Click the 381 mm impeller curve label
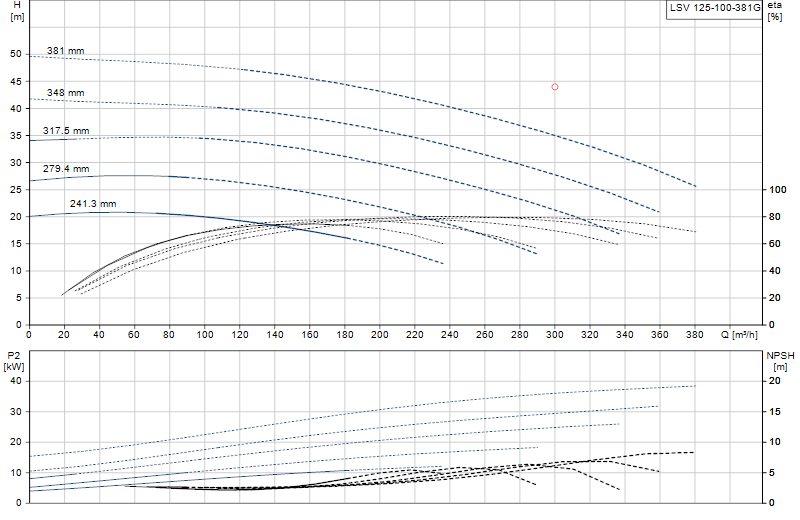Image resolution: width=800 pixels, height=520 pixels. point(65,51)
